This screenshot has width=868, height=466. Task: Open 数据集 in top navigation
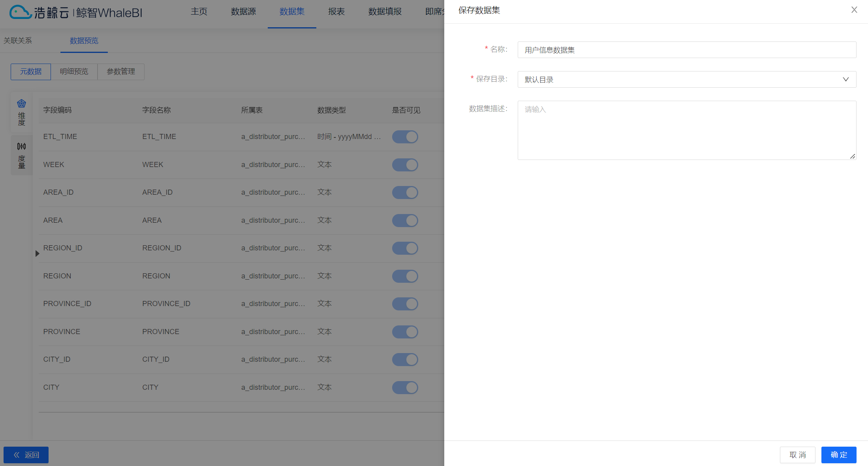(x=292, y=11)
